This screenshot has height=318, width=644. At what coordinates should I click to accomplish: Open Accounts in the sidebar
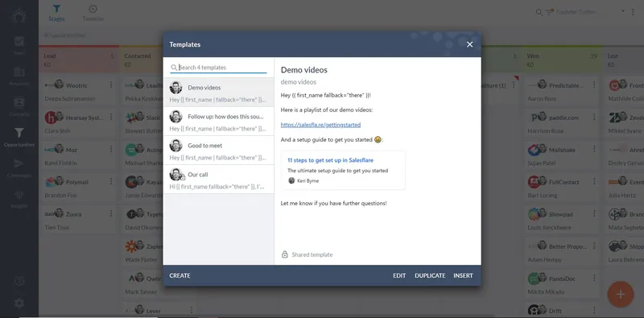[19, 76]
